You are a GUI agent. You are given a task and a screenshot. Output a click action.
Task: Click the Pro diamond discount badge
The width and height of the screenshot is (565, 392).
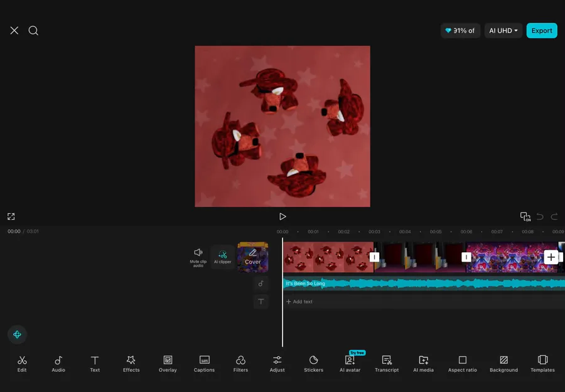coord(460,31)
